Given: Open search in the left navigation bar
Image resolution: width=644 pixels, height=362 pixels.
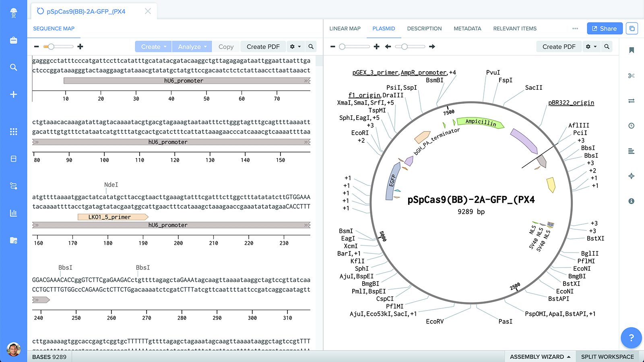Looking at the screenshot, I should pos(13,67).
